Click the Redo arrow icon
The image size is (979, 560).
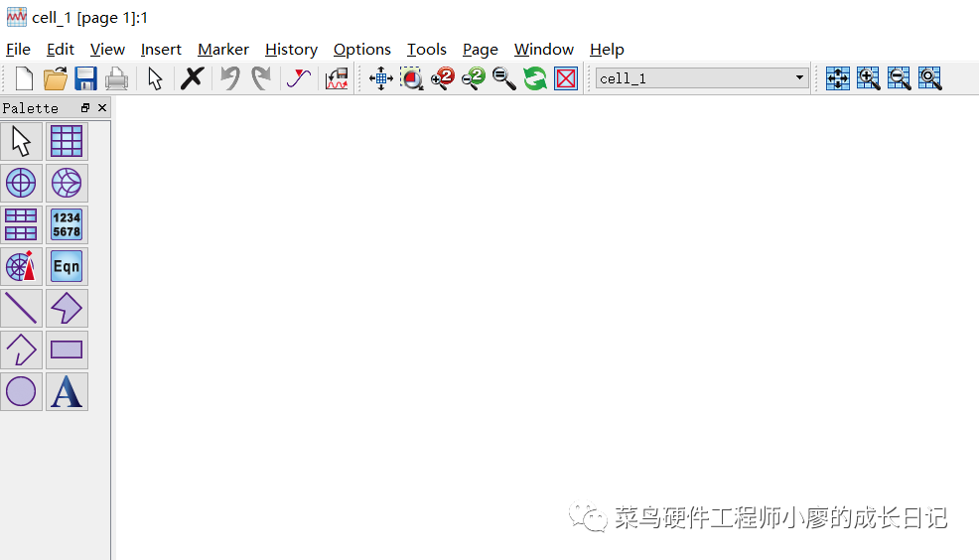pos(261,78)
